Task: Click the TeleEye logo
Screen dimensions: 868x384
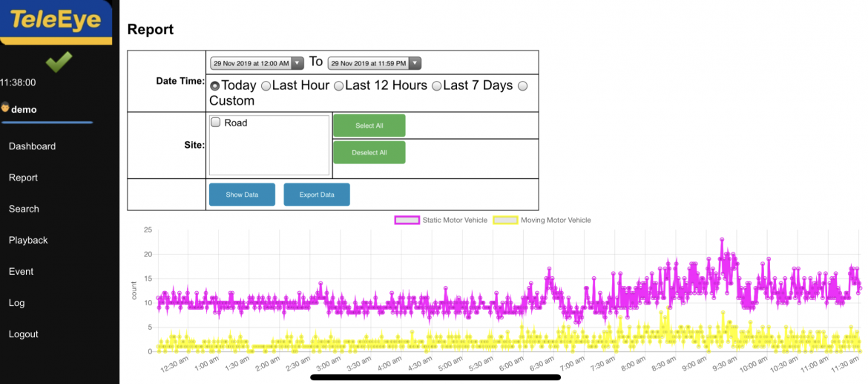Action: [56, 21]
